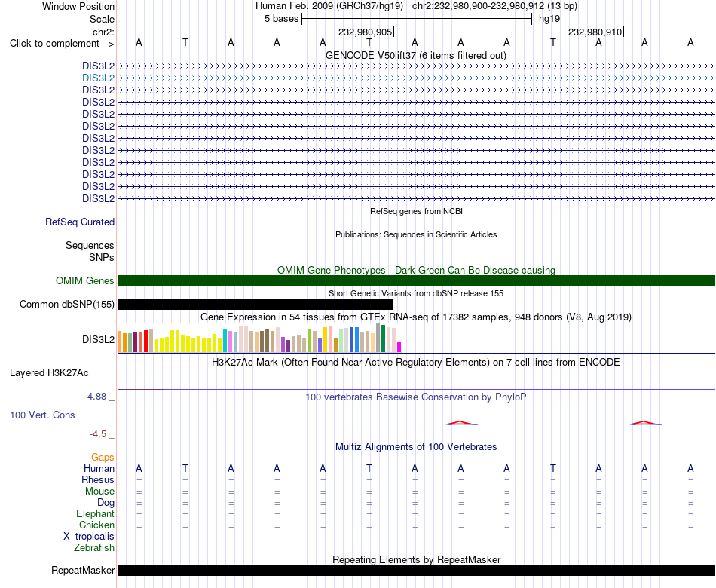Open the 'RefSeq genes from NCBI' track title

(416, 211)
